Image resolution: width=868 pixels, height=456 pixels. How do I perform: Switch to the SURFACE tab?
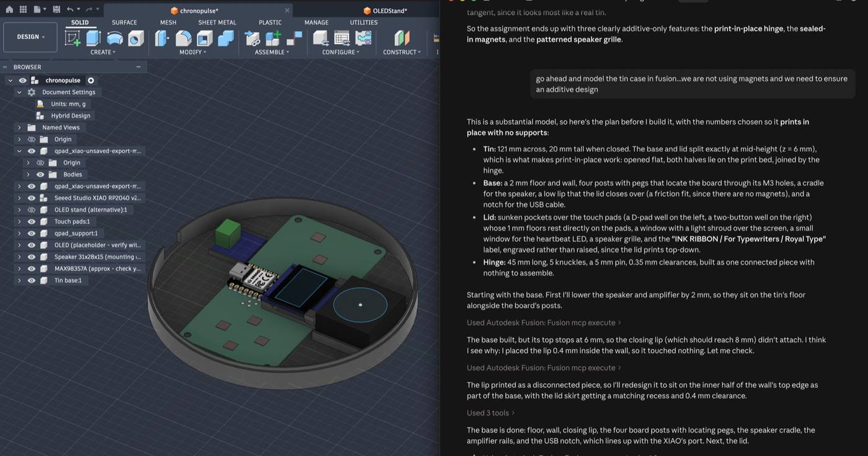click(125, 22)
